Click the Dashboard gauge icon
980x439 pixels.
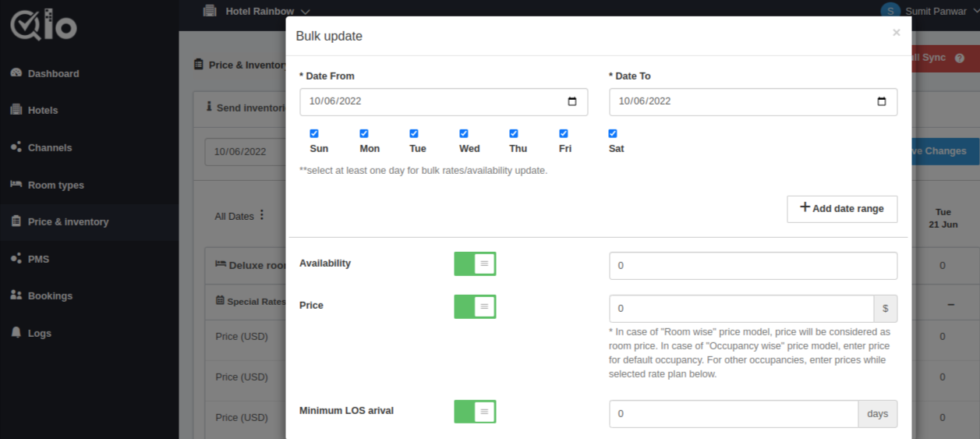coord(16,73)
